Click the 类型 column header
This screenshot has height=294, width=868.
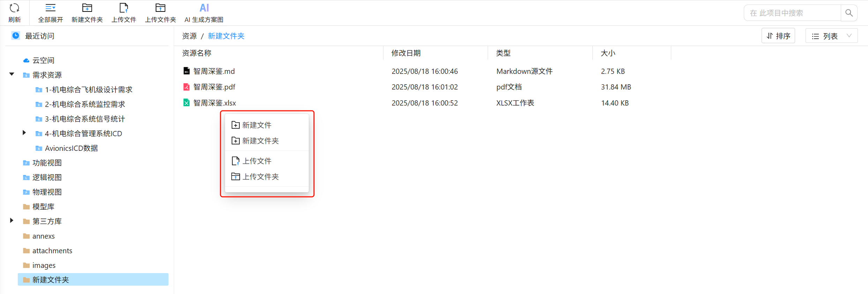(503, 53)
